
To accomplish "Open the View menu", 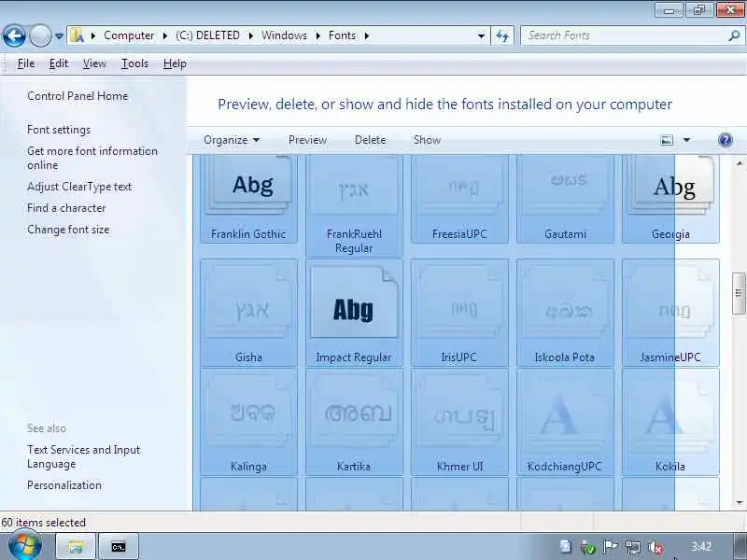I will click(x=94, y=63).
